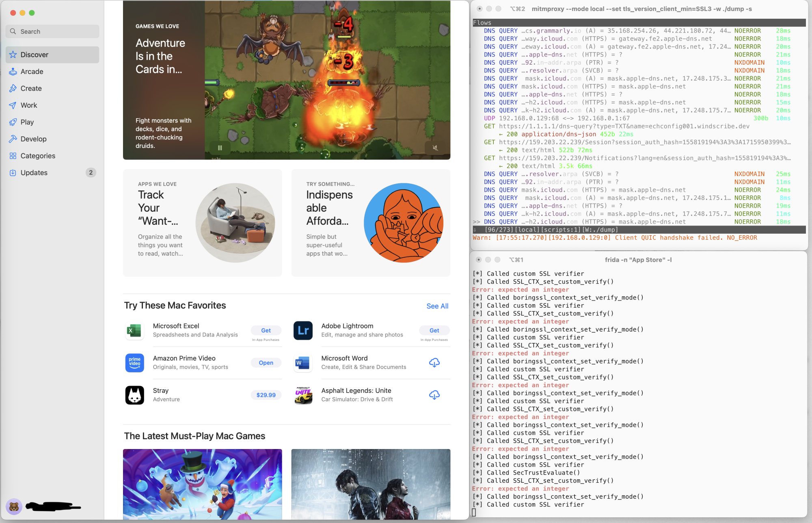Go to the Create section
This screenshot has height=523, width=812.
52,88
